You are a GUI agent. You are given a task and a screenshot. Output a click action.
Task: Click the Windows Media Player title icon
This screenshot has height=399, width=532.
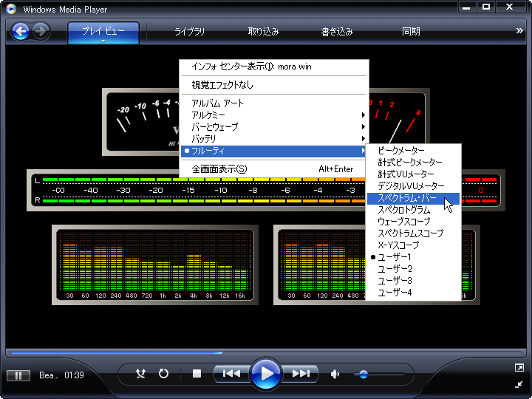pos(11,9)
